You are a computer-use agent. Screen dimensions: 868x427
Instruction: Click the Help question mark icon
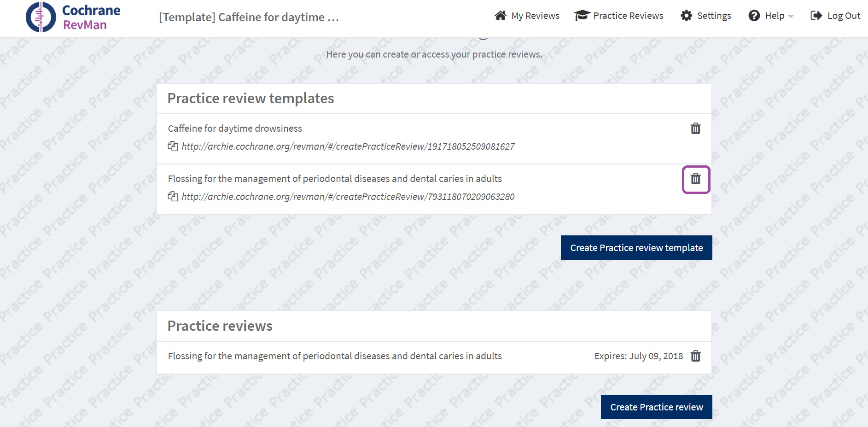click(754, 16)
